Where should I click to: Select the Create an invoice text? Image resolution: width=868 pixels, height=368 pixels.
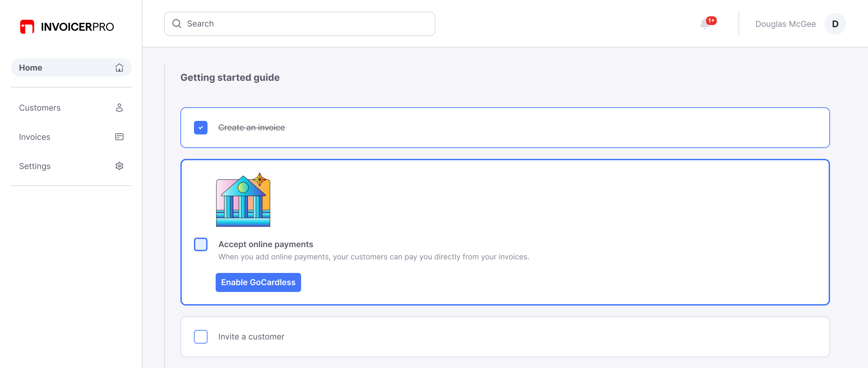(x=252, y=128)
